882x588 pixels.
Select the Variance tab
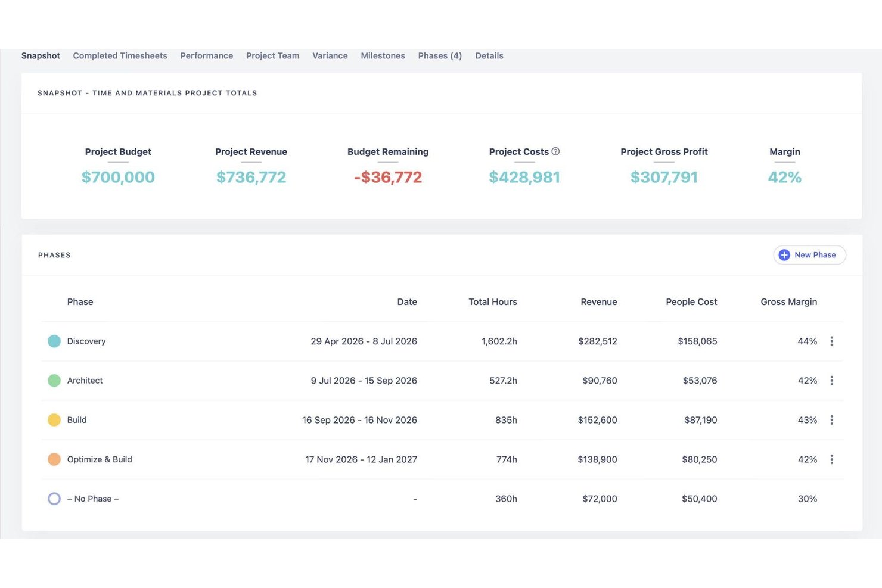click(x=330, y=56)
